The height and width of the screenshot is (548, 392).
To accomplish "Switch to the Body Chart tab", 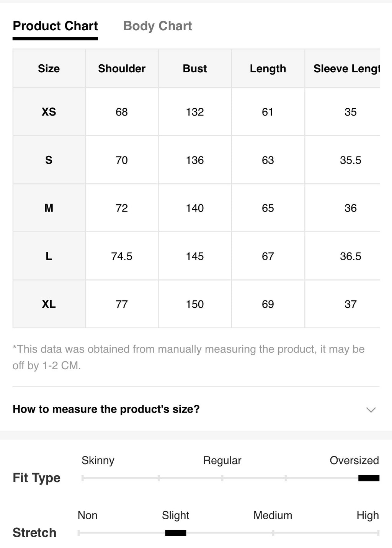I will (x=157, y=26).
